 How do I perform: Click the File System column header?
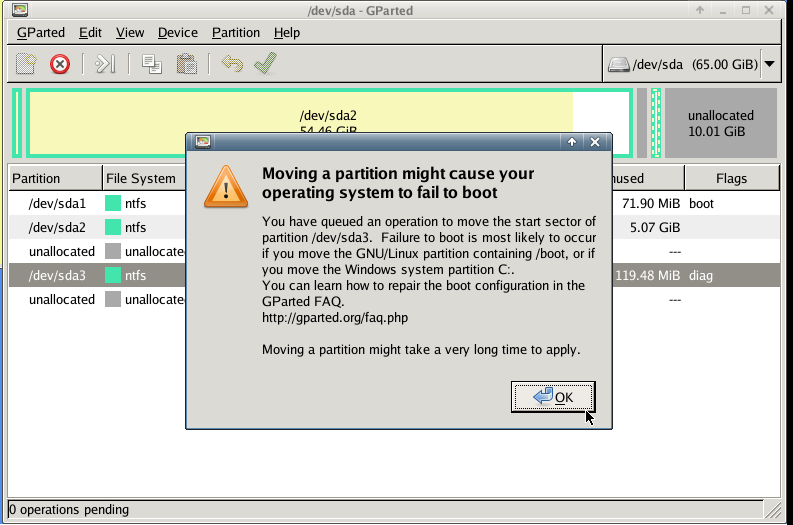point(140,178)
